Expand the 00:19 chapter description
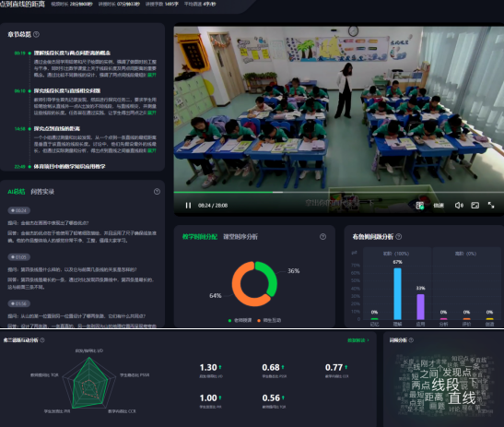 coord(152,75)
